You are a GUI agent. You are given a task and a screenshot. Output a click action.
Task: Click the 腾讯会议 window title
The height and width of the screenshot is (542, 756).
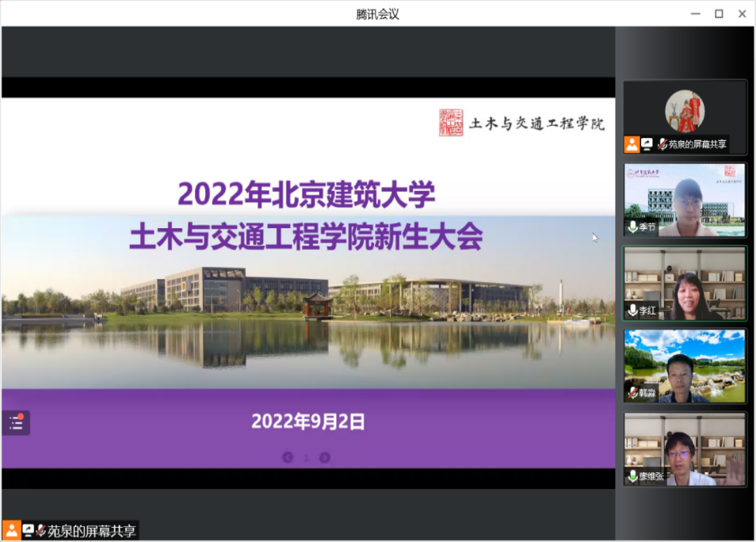click(377, 13)
